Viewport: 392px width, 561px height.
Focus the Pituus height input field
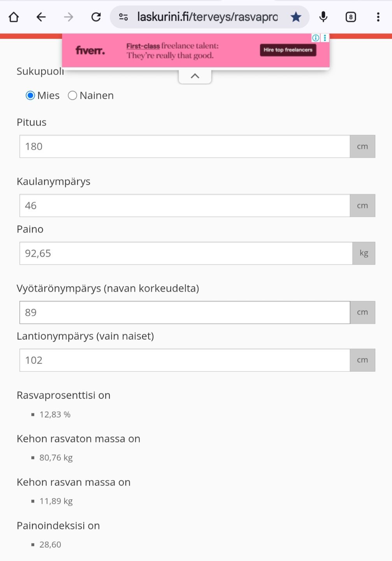pos(185,146)
